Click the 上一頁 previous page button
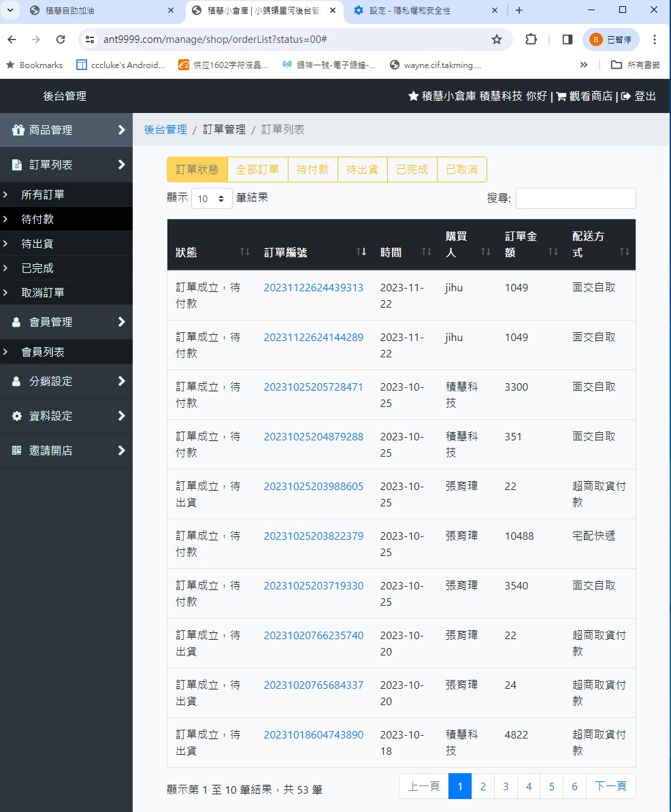The image size is (671, 812). click(423, 786)
